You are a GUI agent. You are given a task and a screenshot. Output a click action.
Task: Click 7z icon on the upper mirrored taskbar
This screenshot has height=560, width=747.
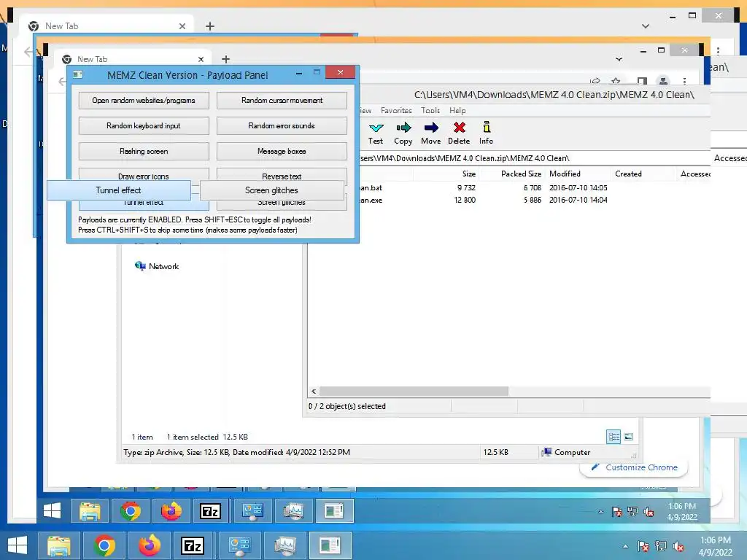(x=210, y=511)
